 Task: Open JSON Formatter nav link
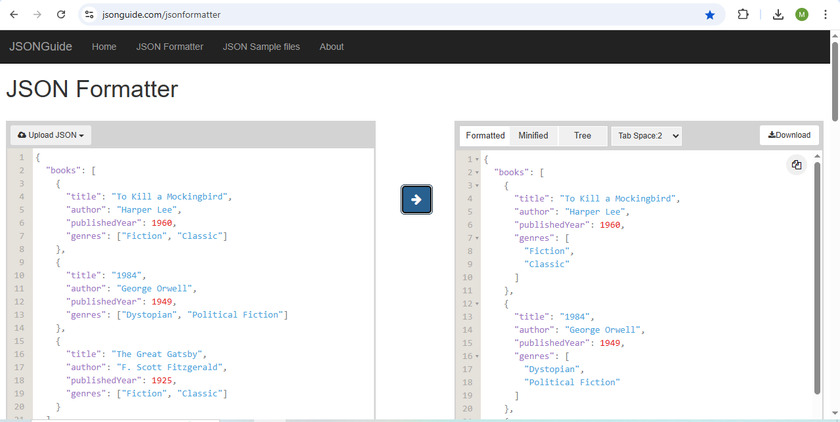169,47
